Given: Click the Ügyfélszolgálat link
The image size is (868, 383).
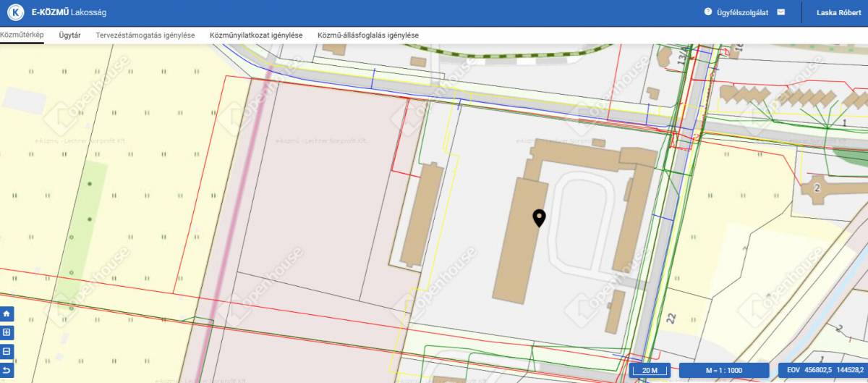Looking at the screenshot, I should [742, 12].
